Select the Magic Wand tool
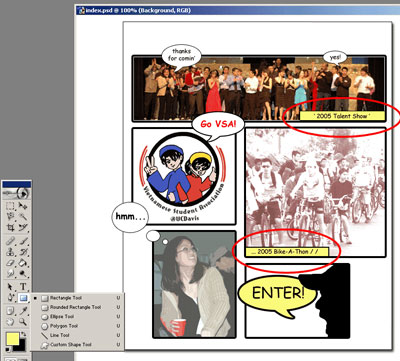Image resolution: width=400 pixels, height=361 pixels. click(23, 217)
